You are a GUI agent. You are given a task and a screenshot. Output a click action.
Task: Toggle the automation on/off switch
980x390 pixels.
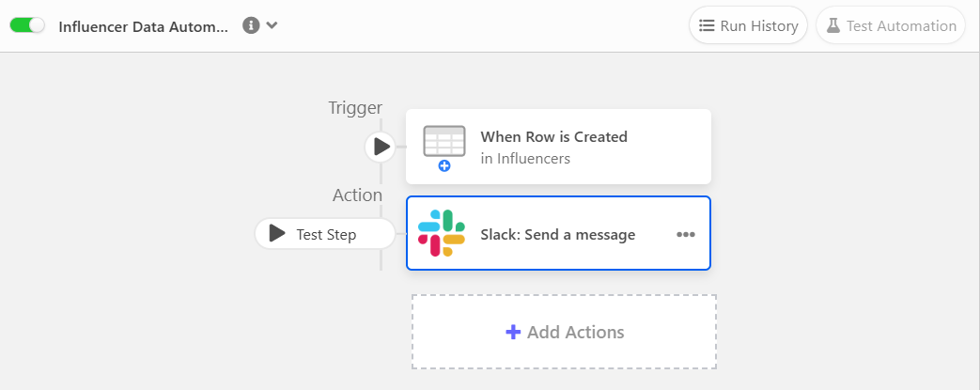click(x=27, y=25)
